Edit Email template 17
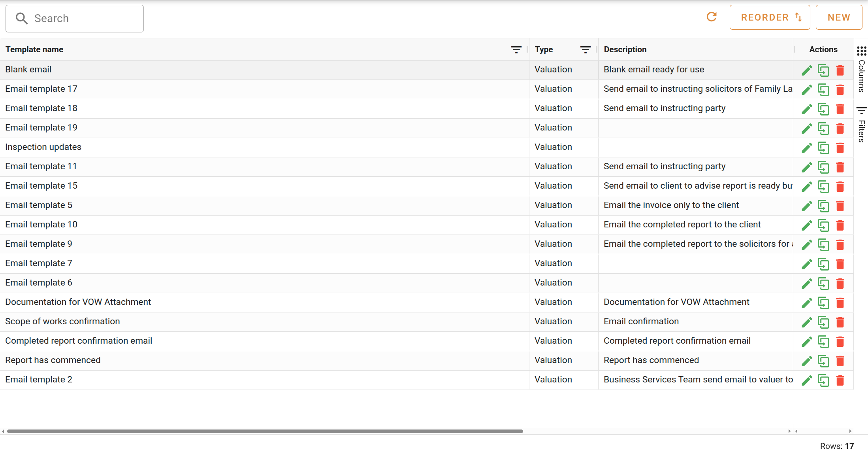This screenshot has height=456, width=868. (807, 90)
